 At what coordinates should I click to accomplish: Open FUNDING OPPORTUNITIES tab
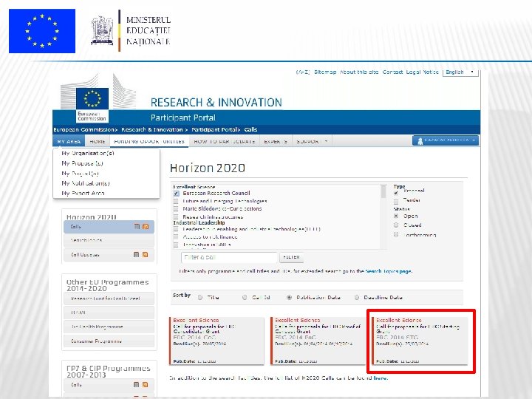pyautogui.click(x=149, y=141)
